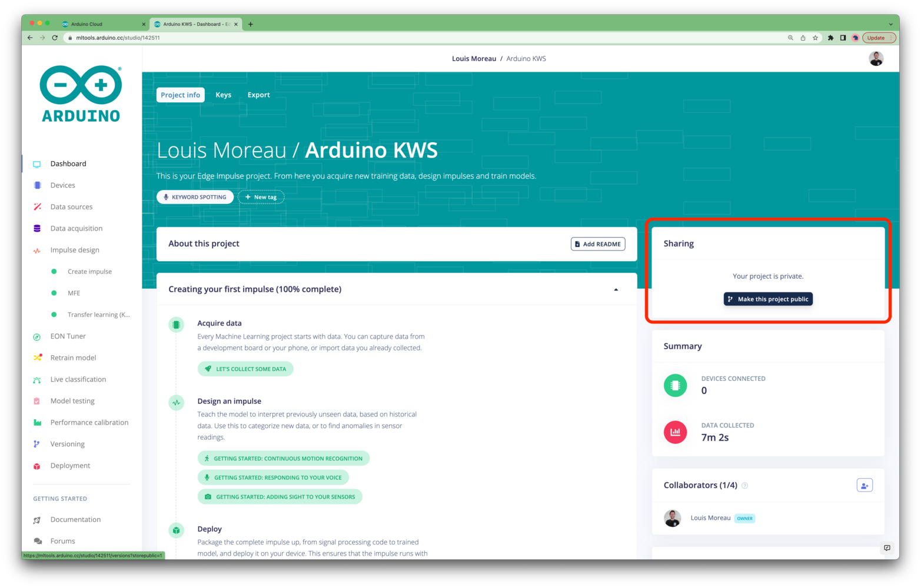Click the Data sources icon in sidebar

[37, 207]
